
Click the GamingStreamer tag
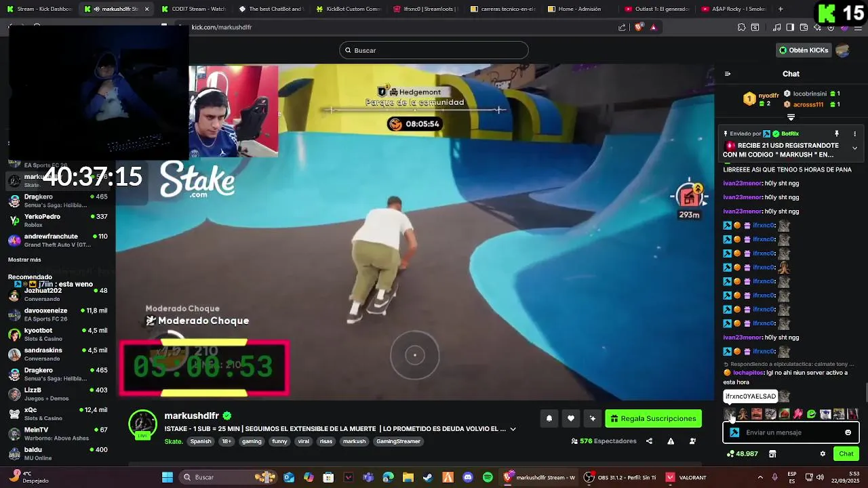(x=399, y=441)
